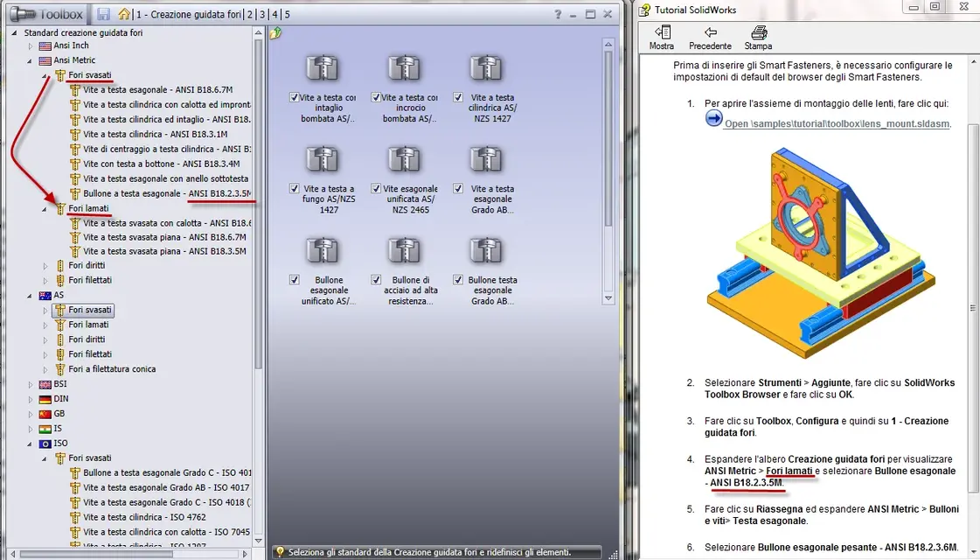Select Bullone di acciaio ad alta resistenza icon

click(404, 250)
